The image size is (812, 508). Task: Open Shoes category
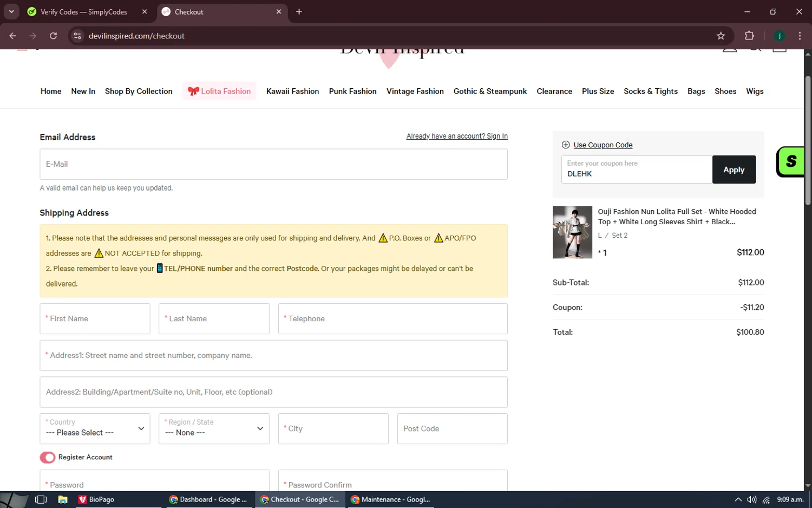pyautogui.click(x=725, y=91)
